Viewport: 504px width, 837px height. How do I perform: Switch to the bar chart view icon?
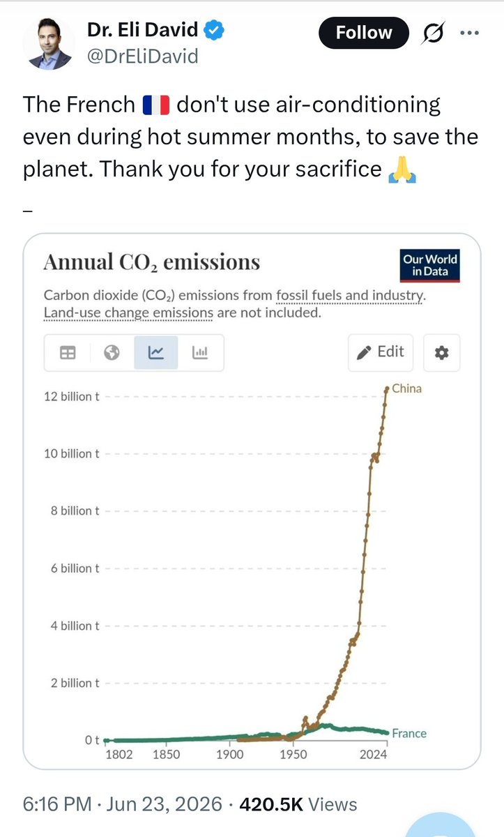pos(201,353)
